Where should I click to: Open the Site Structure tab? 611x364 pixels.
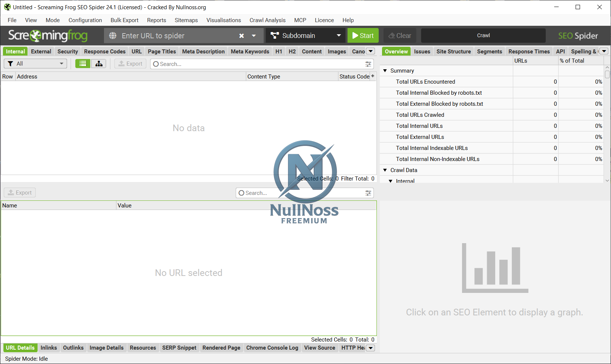click(x=454, y=52)
